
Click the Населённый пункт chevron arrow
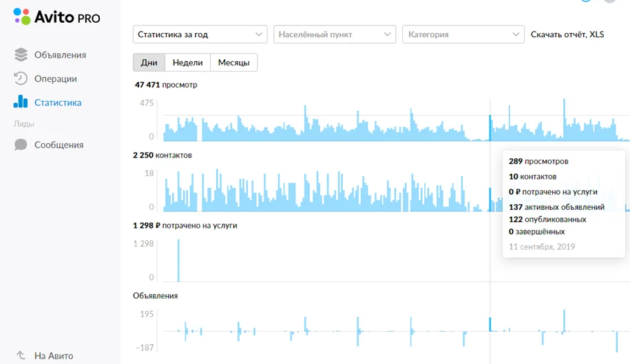coord(388,34)
